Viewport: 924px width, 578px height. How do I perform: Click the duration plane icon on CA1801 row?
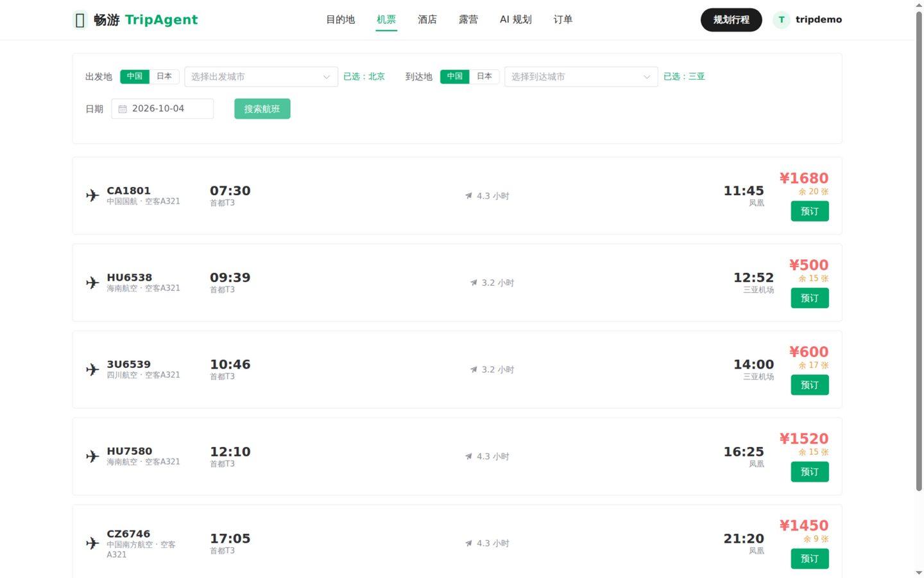[468, 196]
